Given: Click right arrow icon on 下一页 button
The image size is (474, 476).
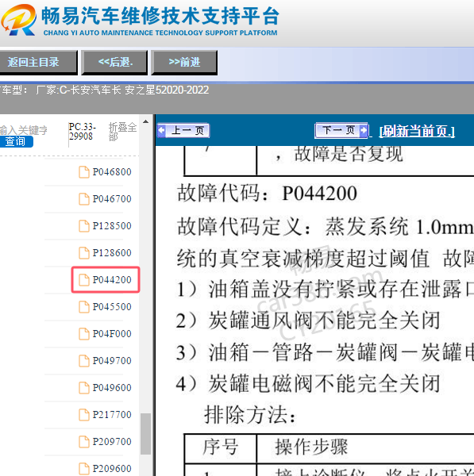Looking at the screenshot, I should [364, 131].
